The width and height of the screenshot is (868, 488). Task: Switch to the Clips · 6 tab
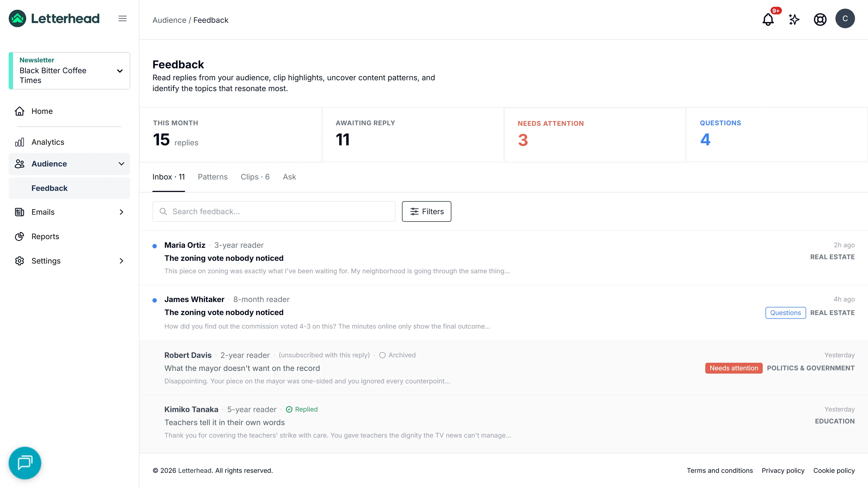coord(255,177)
